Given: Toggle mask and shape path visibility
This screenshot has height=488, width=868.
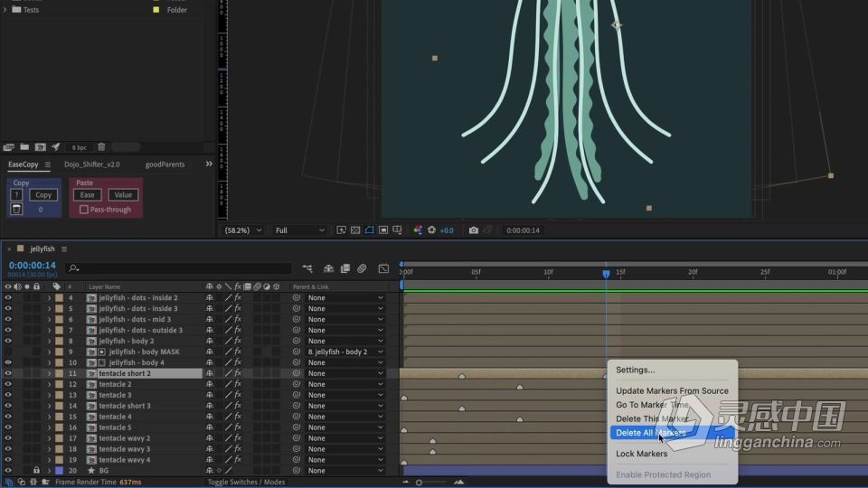Looking at the screenshot, I should pyautogui.click(x=369, y=230).
